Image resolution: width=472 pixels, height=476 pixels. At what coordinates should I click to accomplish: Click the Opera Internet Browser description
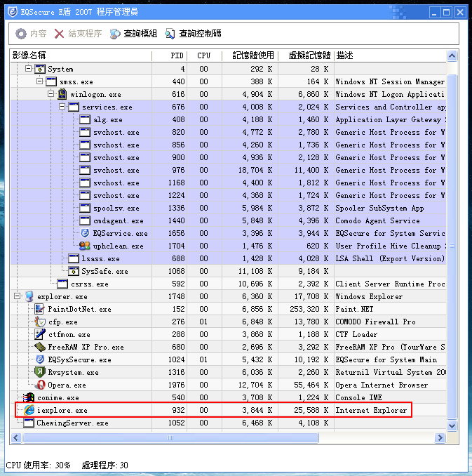(x=382, y=385)
